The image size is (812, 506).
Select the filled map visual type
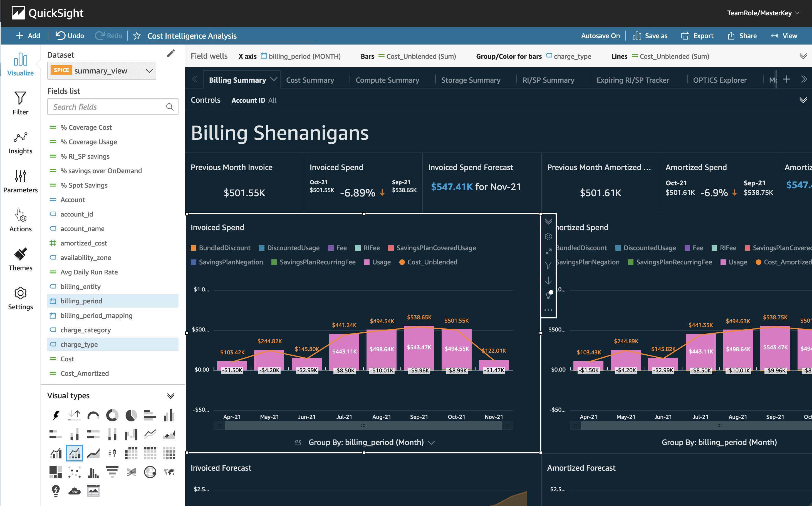coord(169,472)
